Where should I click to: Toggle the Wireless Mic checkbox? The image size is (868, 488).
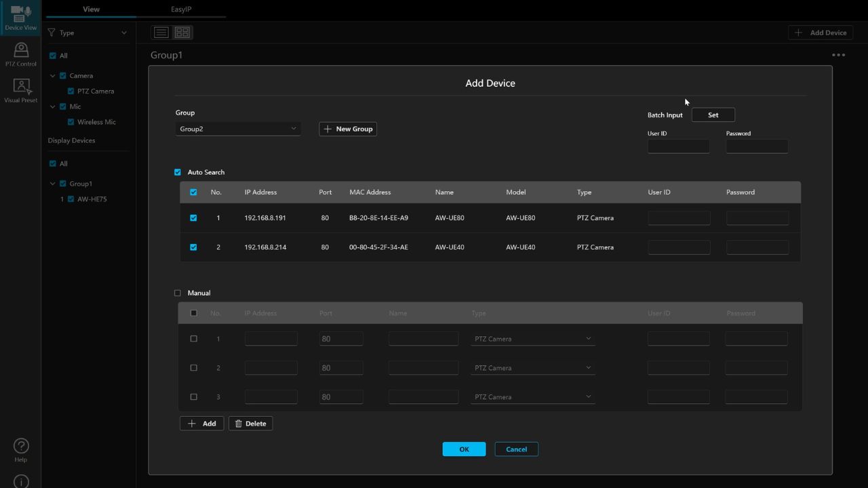coord(71,122)
